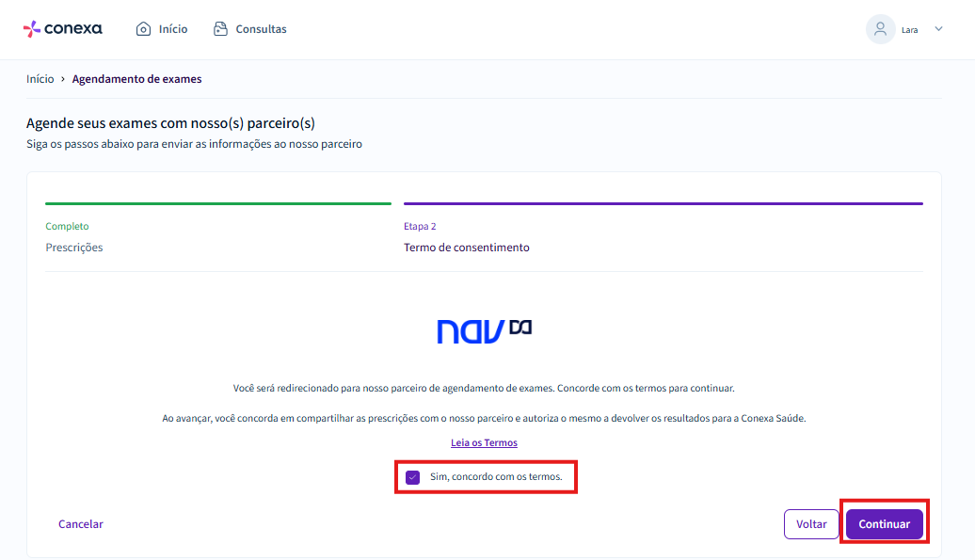Viewport: 975px width, 560px height.
Task: Go to Início in breadcrumb
Action: coord(40,79)
